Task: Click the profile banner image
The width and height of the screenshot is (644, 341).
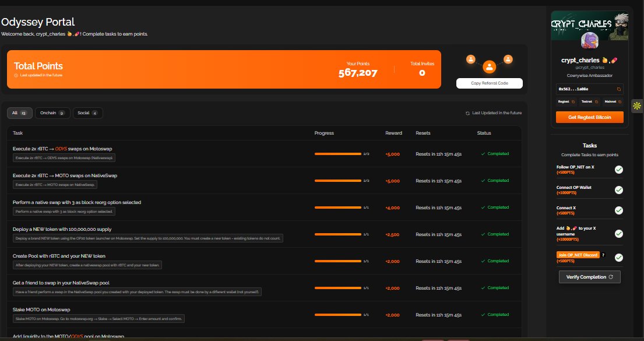Action: 589,26
